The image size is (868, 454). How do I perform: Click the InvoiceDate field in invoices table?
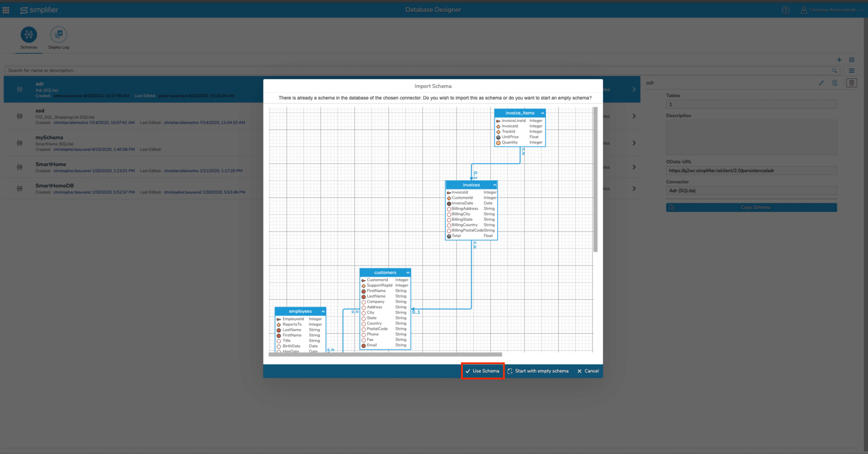pyautogui.click(x=471, y=203)
